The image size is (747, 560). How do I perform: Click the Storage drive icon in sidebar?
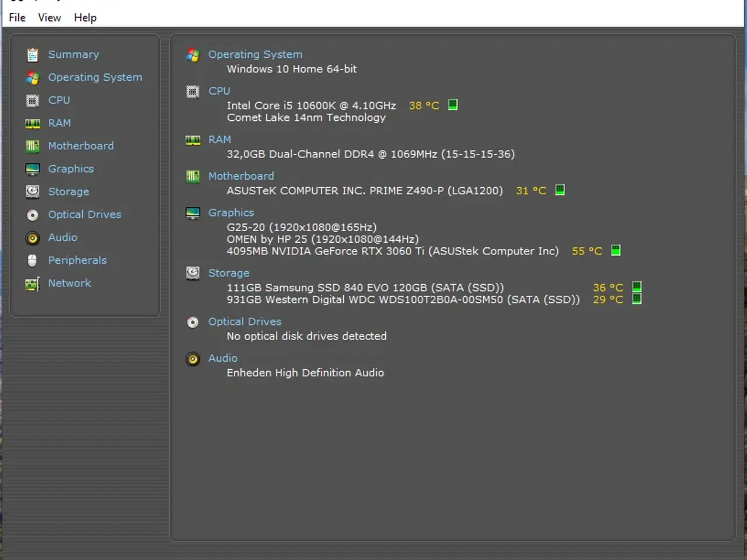[x=33, y=191]
